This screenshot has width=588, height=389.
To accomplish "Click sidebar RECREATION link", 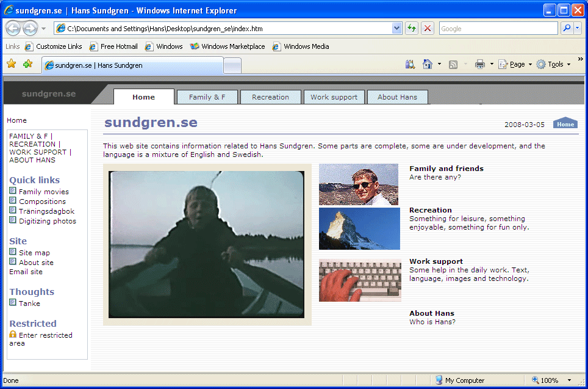I will pyautogui.click(x=32, y=144).
